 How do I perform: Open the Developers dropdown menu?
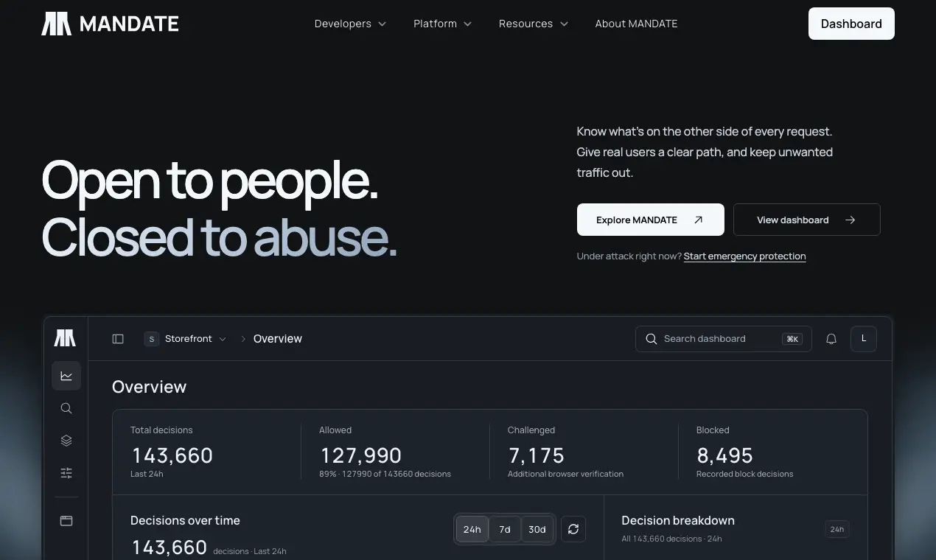[350, 24]
